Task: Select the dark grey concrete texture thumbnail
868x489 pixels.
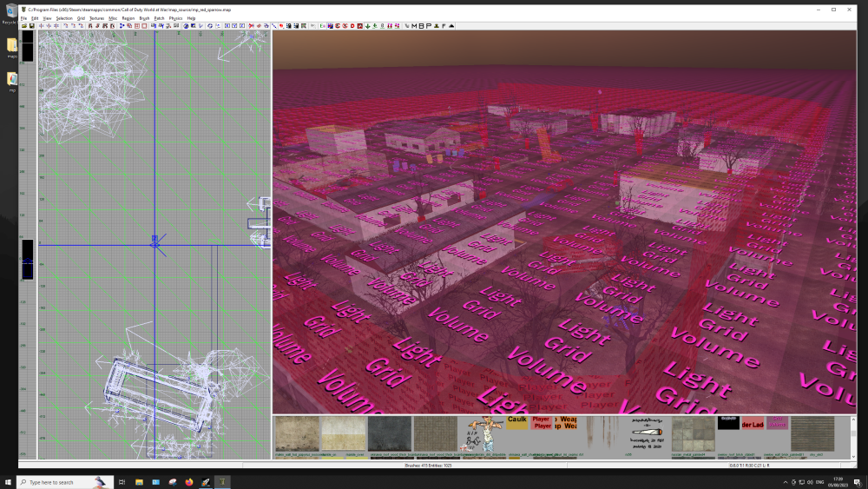Action: (390, 434)
